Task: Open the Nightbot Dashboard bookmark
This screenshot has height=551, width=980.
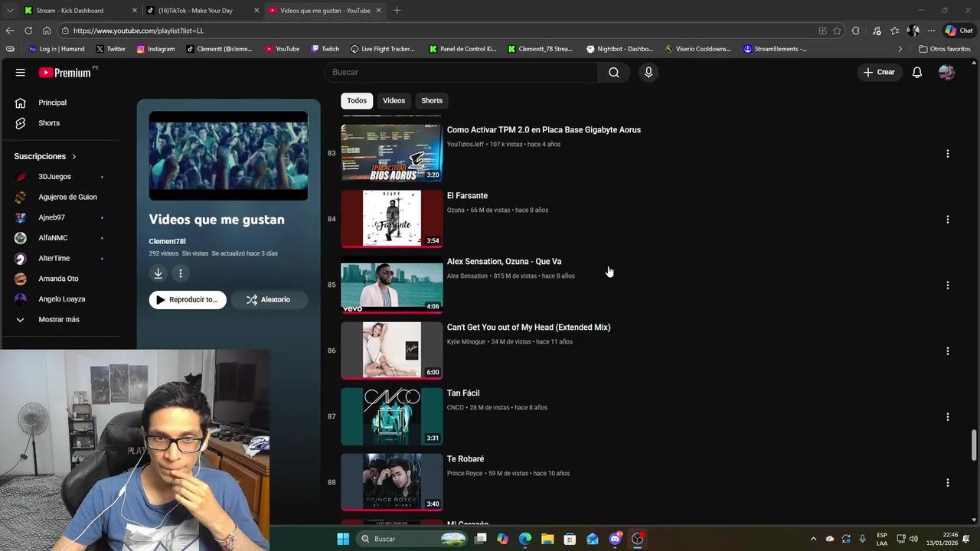Action: tap(619, 49)
